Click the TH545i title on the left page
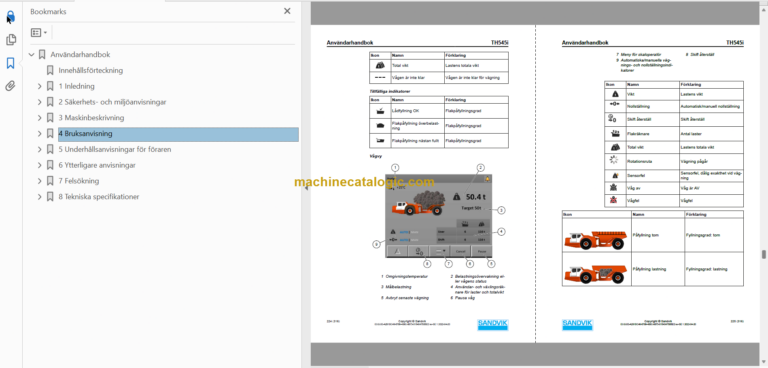The image size is (768, 368). coord(500,43)
